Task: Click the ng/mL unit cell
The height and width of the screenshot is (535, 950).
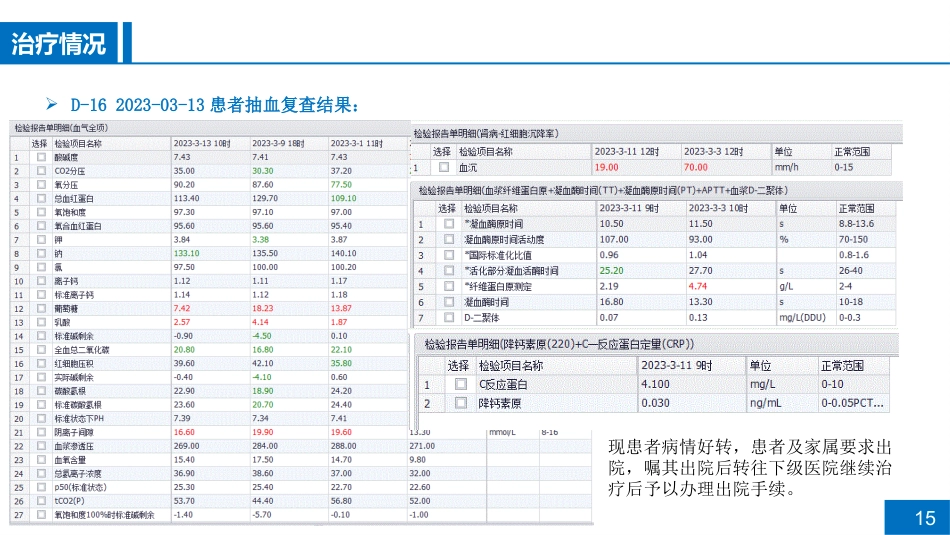Action: pos(765,403)
